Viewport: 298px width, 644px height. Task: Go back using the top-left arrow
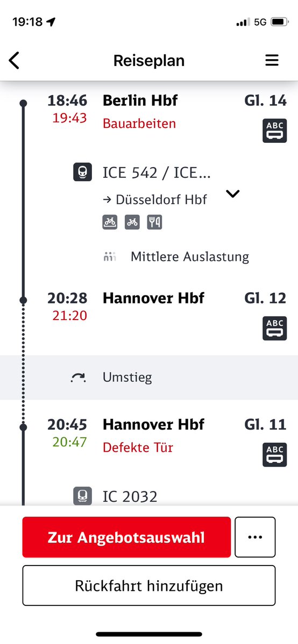[15, 61]
